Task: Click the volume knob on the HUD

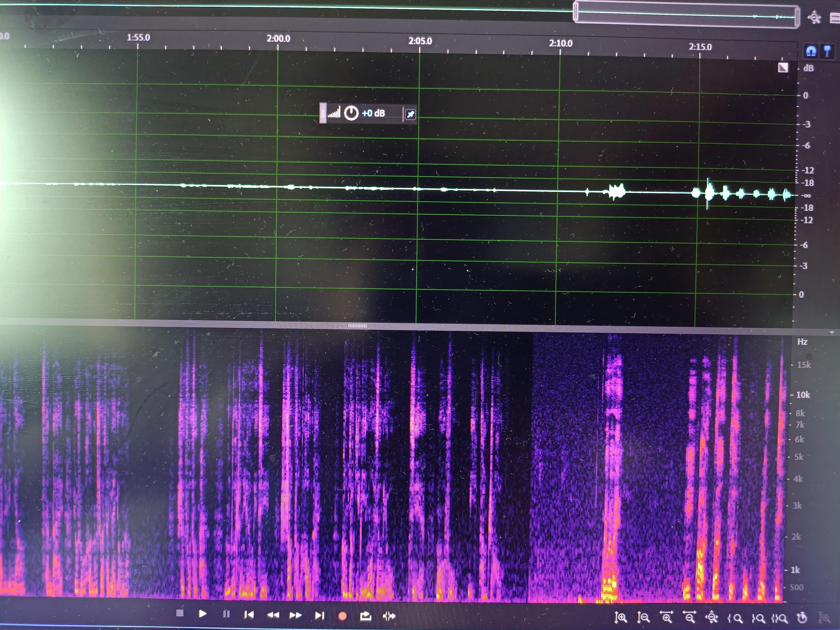Action: [351, 113]
